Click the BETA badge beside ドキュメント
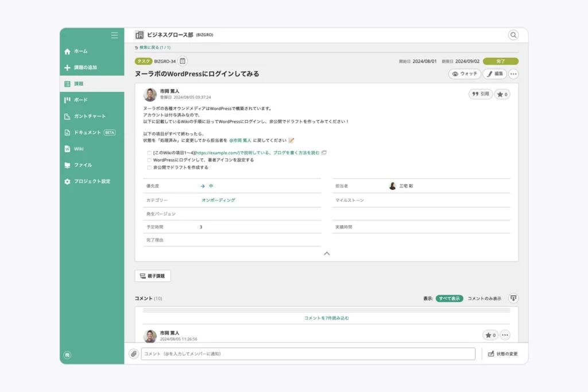588x392 pixels. (x=110, y=133)
